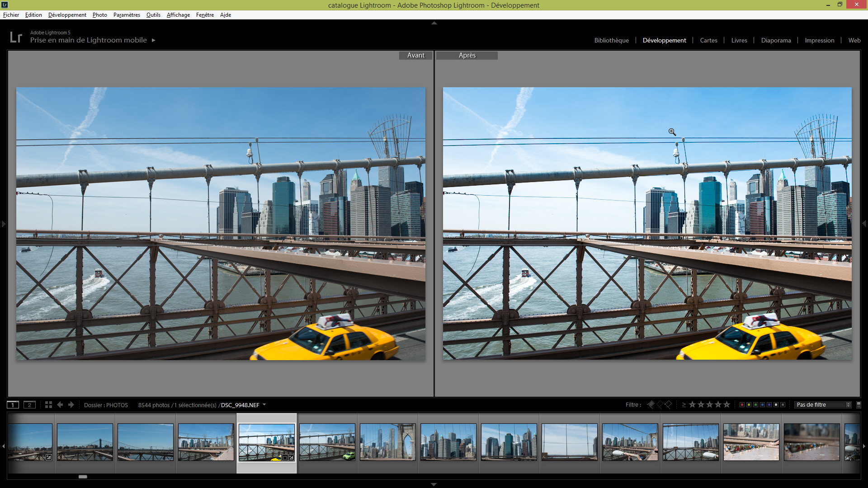Click the rating comparison ≥ symbol
Screen dimensions: 868x488
[x=684, y=405]
